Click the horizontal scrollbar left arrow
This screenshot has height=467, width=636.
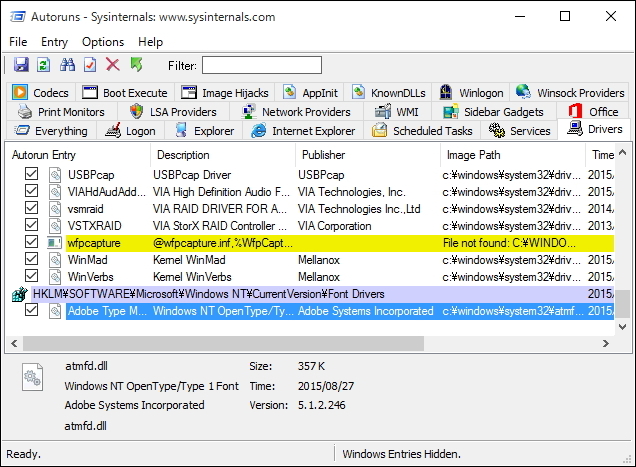(x=14, y=344)
